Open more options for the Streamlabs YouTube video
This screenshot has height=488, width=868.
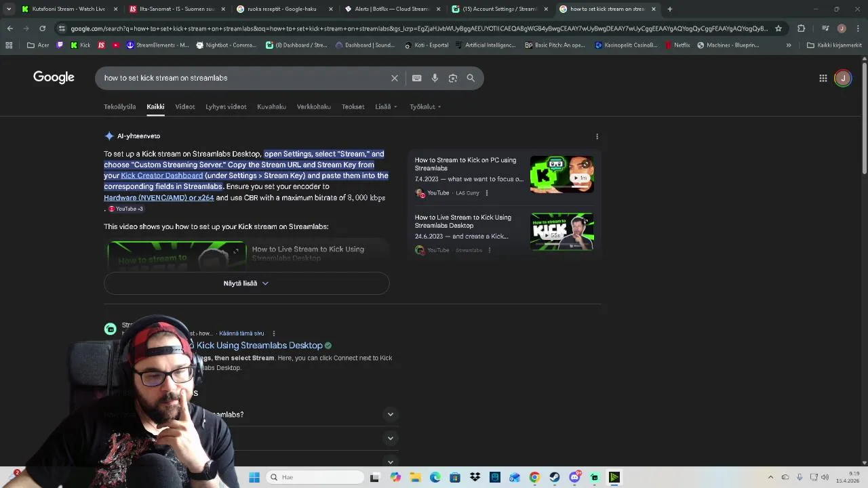pos(489,250)
